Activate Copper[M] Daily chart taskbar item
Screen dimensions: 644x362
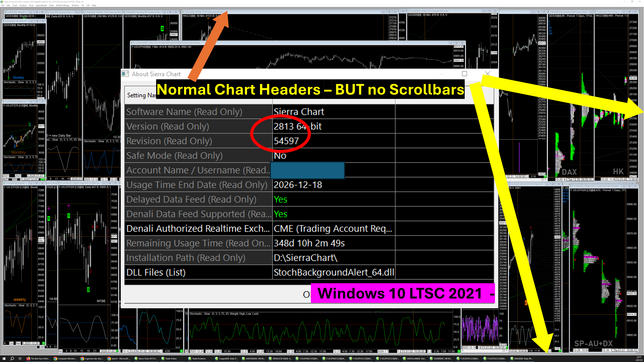[x=226, y=358]
